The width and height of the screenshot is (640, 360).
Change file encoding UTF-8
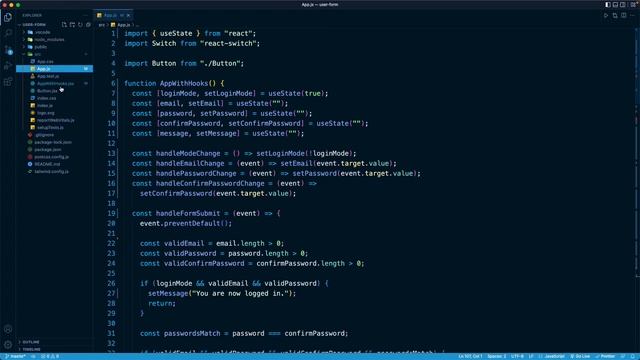(x=517, y=356)
